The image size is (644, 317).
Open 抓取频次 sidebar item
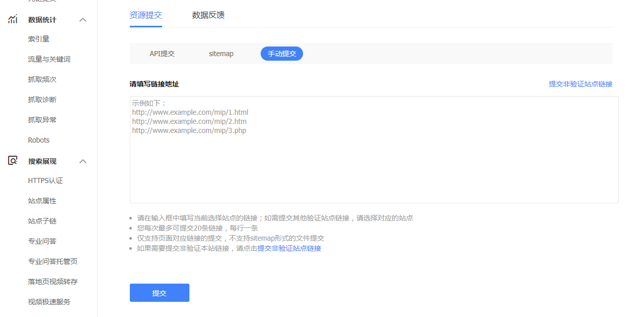click(42, 79)
